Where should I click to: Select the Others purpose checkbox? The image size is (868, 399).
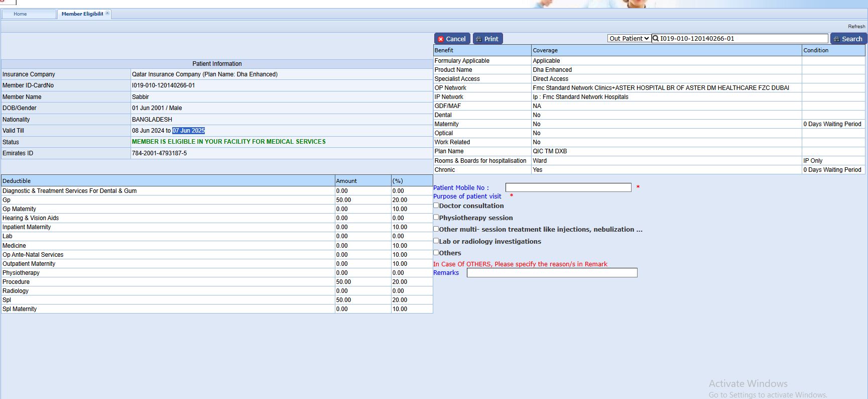(x=436, y=253)
